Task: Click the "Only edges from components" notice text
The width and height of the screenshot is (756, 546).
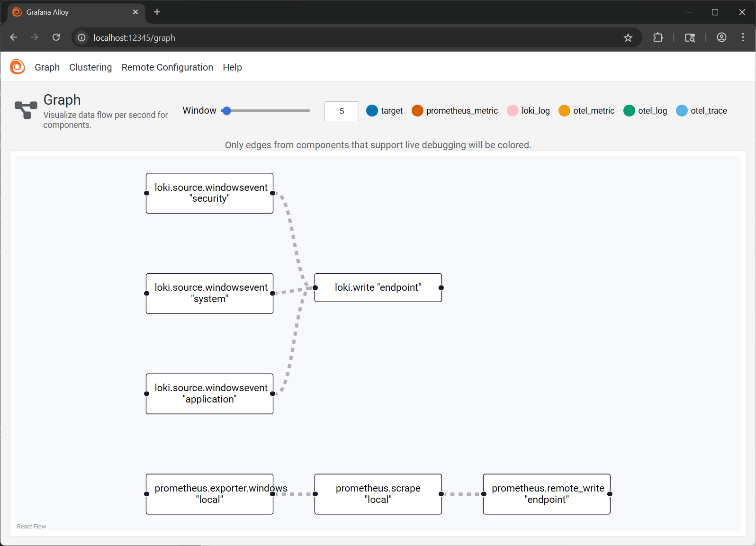Action: [x=378, y=145]
